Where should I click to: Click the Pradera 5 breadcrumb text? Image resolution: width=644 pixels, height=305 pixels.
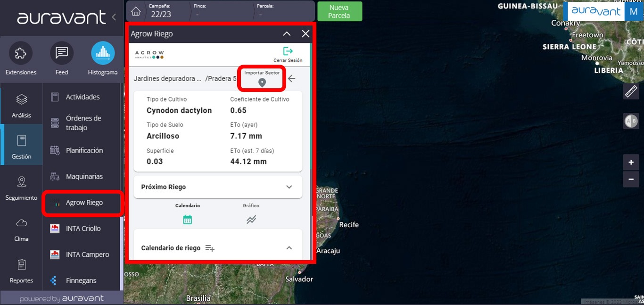pos(221,79)
